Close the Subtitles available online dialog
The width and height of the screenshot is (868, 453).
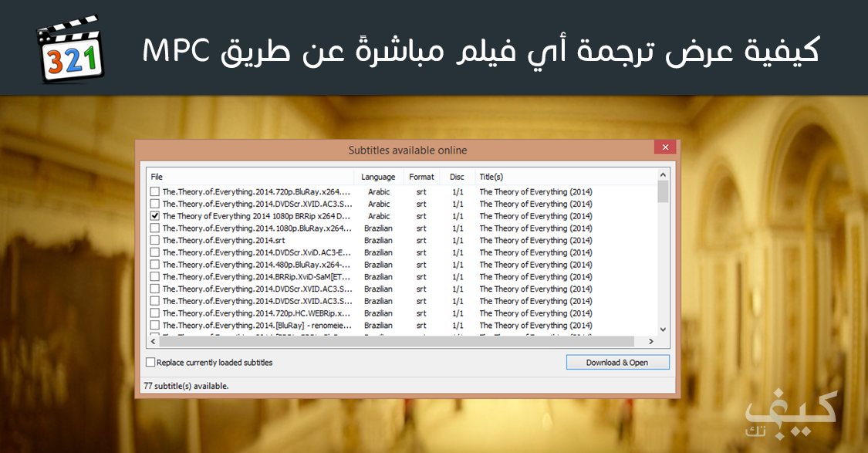pyautogui.click(x=665, y=147)
